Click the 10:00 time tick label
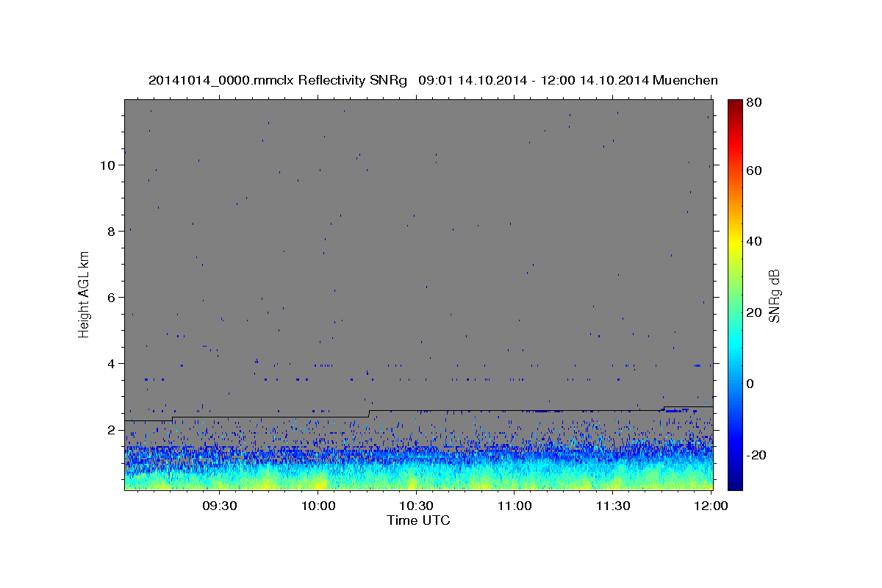Image resolution: width=882 pixels, height=588 pixels. coord(318,506)
